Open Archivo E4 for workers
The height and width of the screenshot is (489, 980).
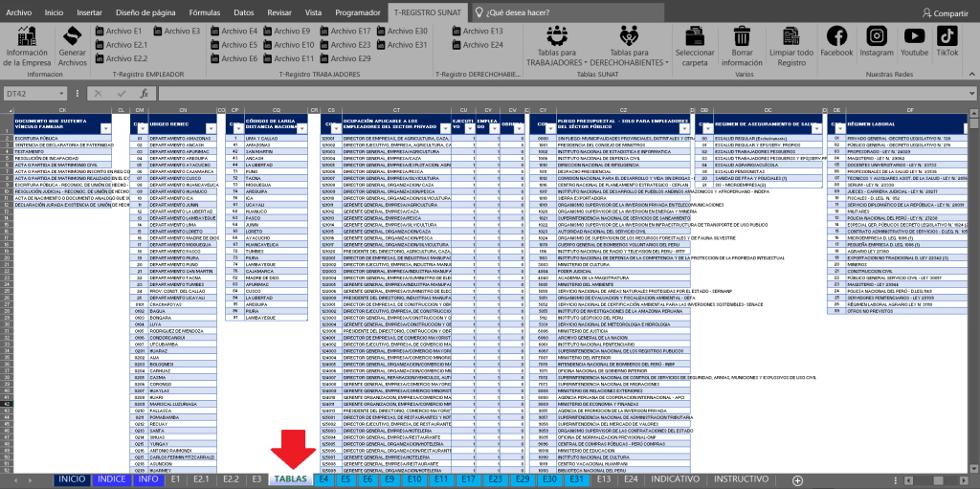[234, 31]
